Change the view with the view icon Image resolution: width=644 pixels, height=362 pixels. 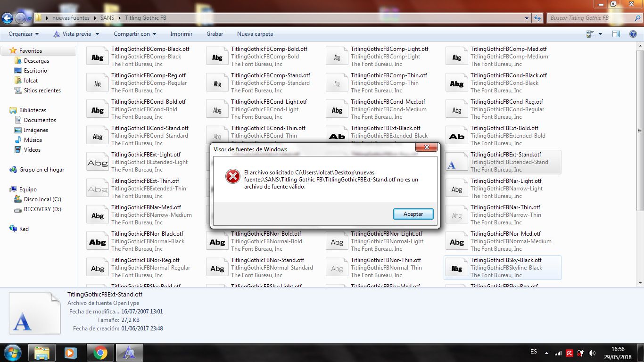(590, 34)
